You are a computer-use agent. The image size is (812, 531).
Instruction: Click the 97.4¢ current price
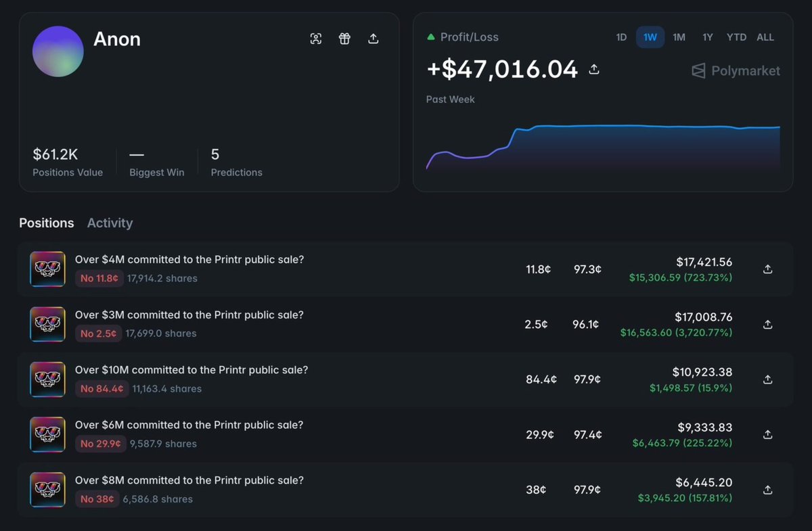click(x=587, y=435)
